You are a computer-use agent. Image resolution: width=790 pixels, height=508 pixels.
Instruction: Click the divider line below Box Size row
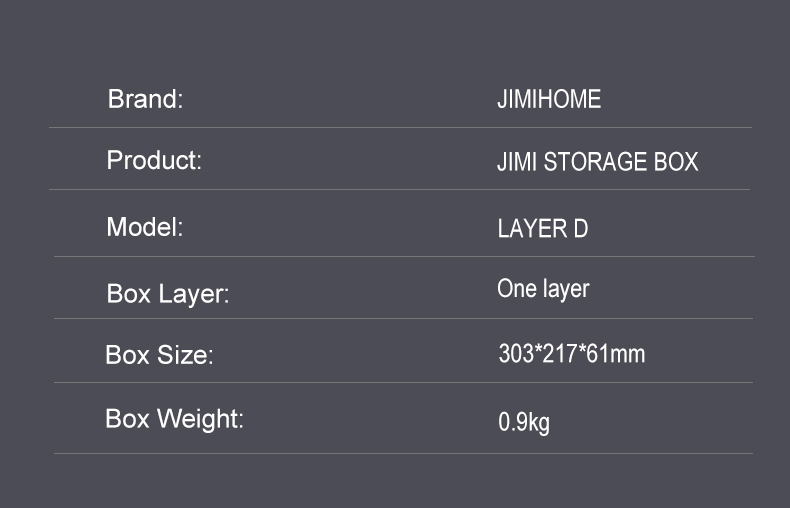(400, 382)
